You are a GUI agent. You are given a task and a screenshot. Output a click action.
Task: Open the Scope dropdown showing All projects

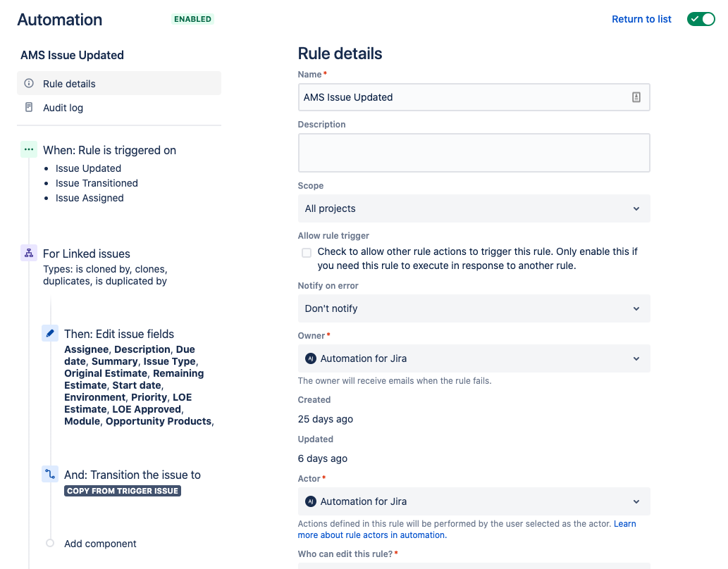point(474,208)
